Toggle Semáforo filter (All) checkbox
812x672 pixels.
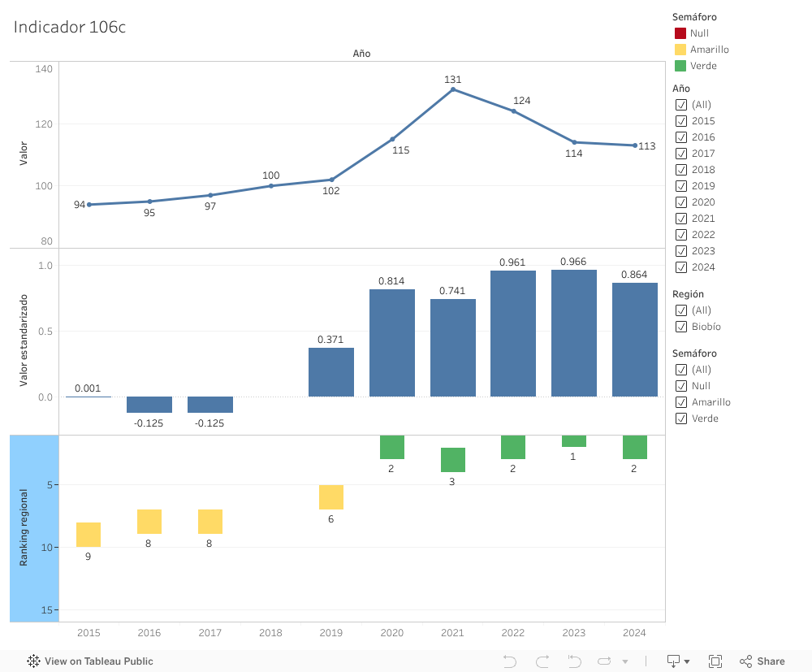pos(681,370)
